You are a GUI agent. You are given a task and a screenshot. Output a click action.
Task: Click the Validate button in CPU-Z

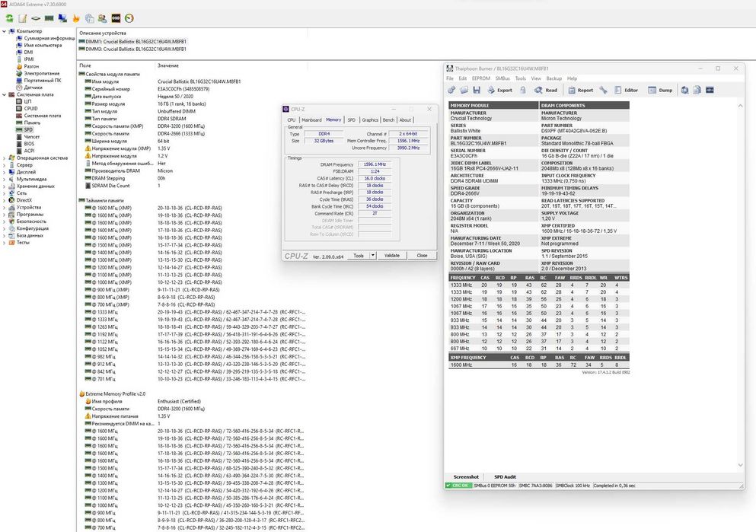(x=391, y=256)
